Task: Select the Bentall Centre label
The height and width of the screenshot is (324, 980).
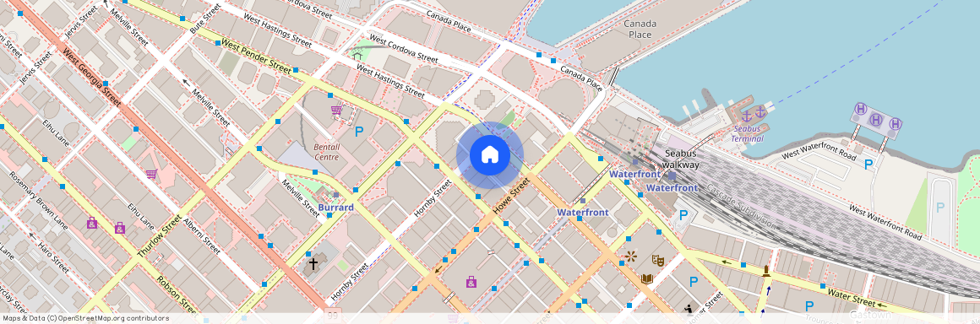Action: (x=326, y=153)
